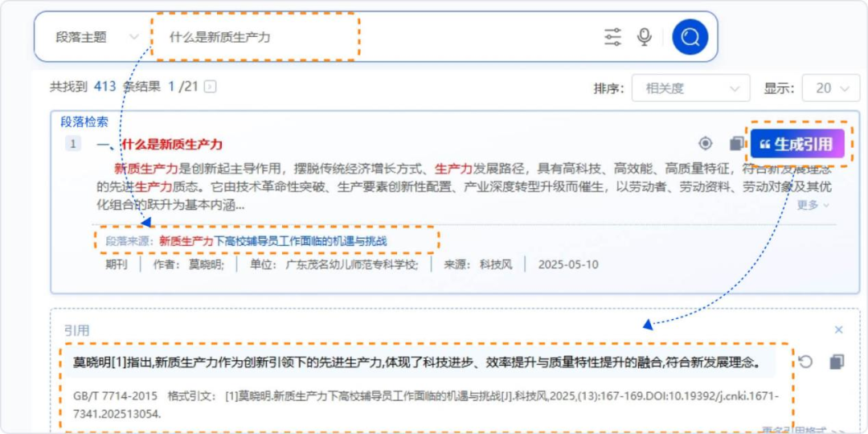Viewport: 868px width, 434px height.
Task: Click author name 莫晓明 in metadata
Action: [x=206, y=264]
